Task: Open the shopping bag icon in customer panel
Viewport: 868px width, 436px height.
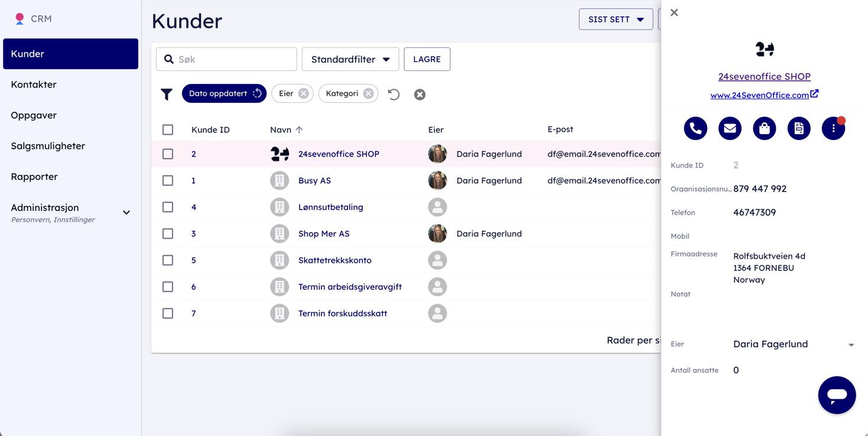Action: [x=764, y=128]
